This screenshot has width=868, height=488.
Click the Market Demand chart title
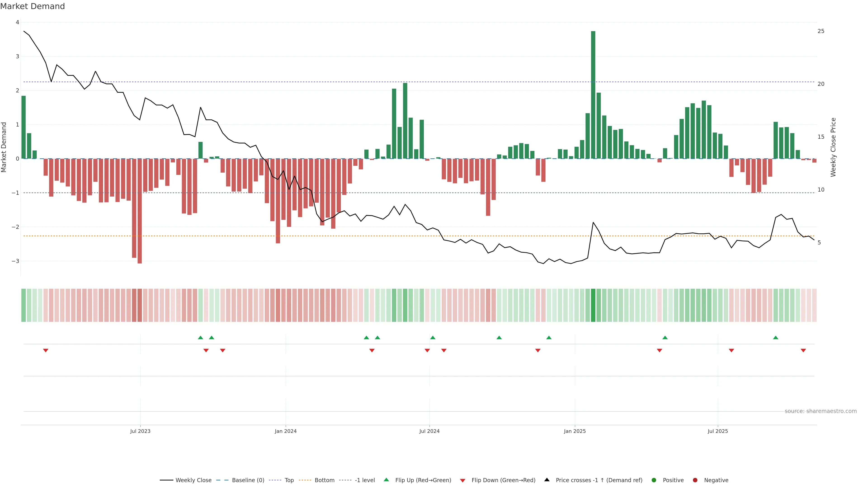point(32,6)
